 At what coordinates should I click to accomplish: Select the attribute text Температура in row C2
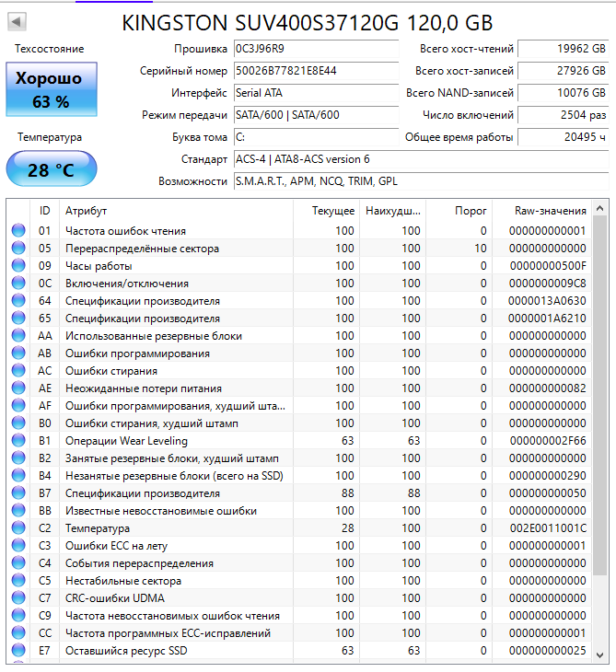pos(98,529)
